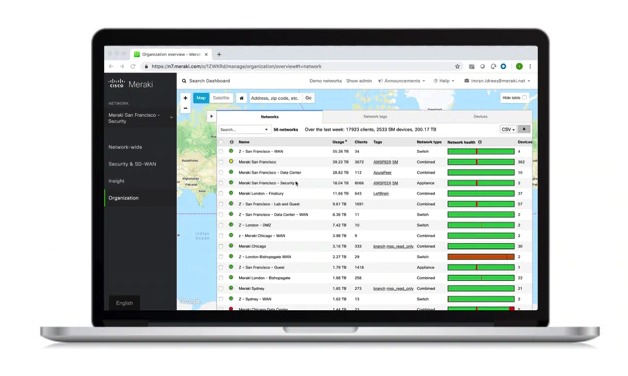
Task: Click the London Bishopsgate WAN red health bar
Action: 481,257
